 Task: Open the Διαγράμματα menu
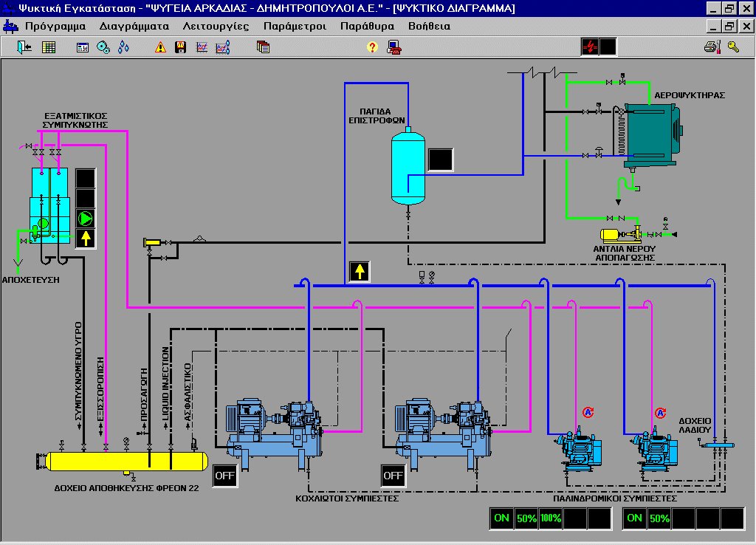[134, 26]
